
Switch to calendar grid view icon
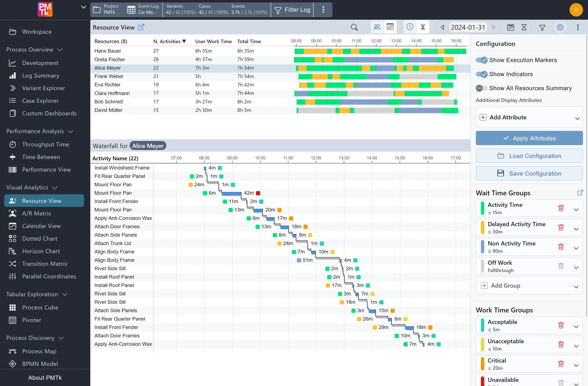coord(390,27)
